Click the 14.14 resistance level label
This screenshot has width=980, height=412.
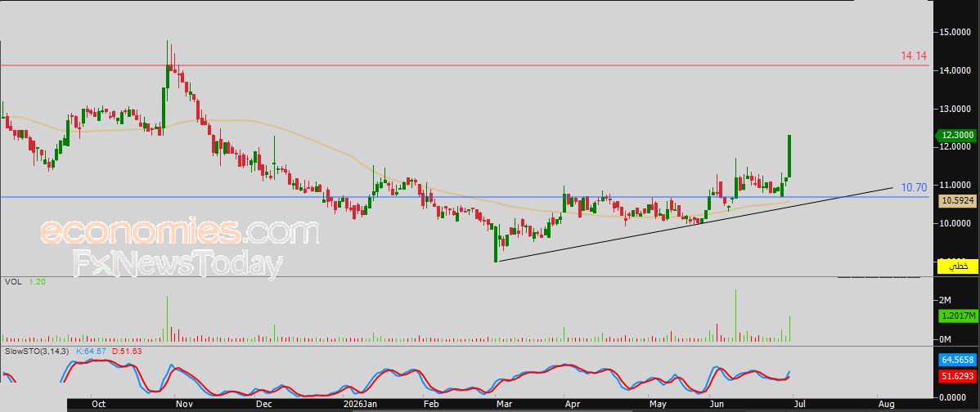coord(913,56)
